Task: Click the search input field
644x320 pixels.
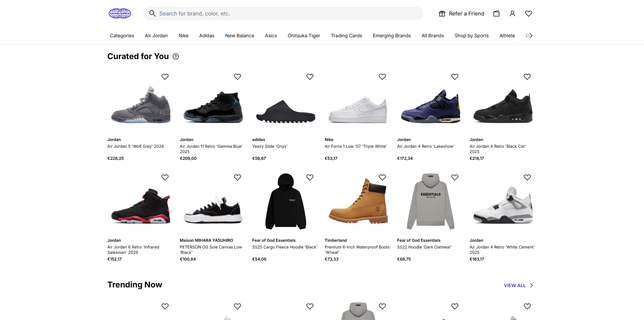Action: coord(288,13)
